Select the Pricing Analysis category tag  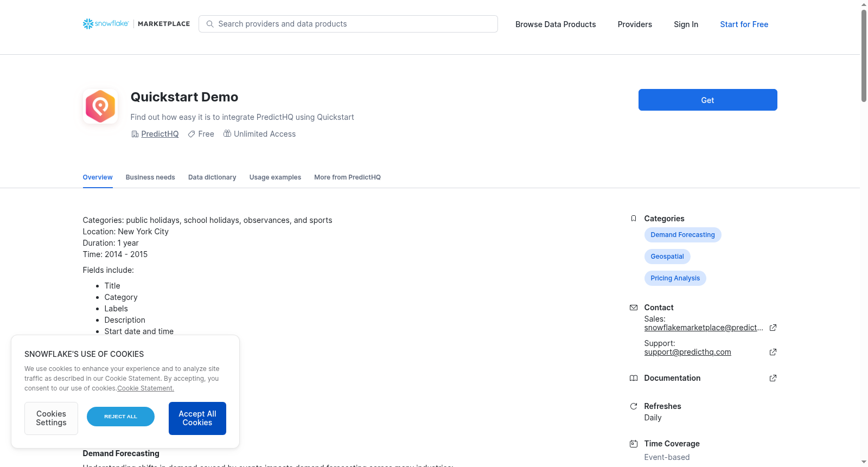[x=675, y=278]
